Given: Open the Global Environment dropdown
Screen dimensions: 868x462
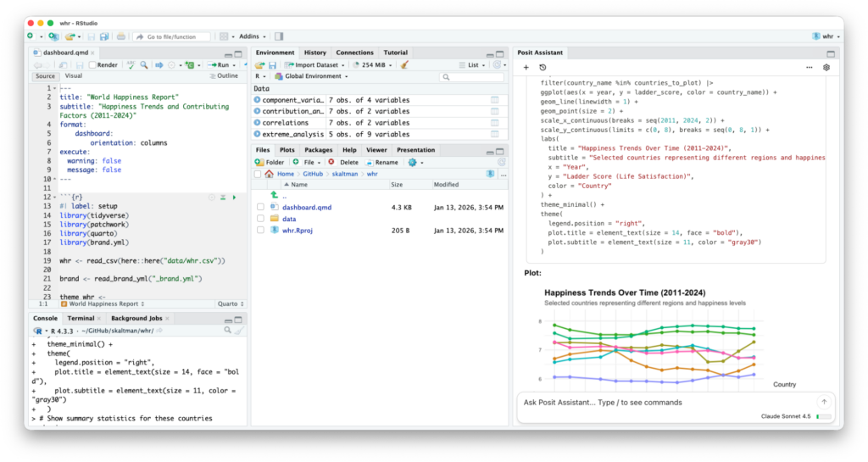Looking at the screenshot, I should (x=312, y=76).
